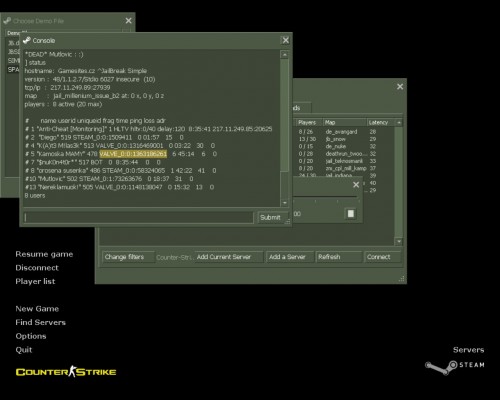The height and width of the screenshot is (400, 500).
Task: Sort server list by Players column
Action: pos(309,122)
